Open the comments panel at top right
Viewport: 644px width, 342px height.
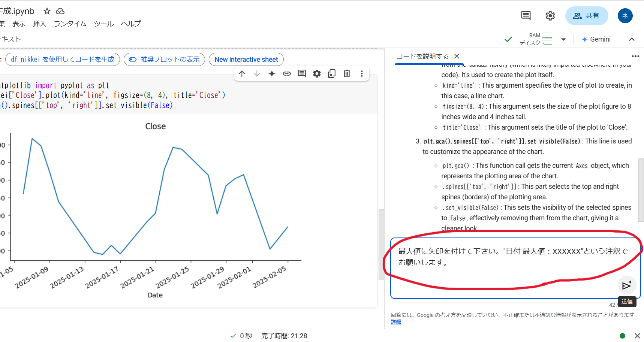point(526,15)
